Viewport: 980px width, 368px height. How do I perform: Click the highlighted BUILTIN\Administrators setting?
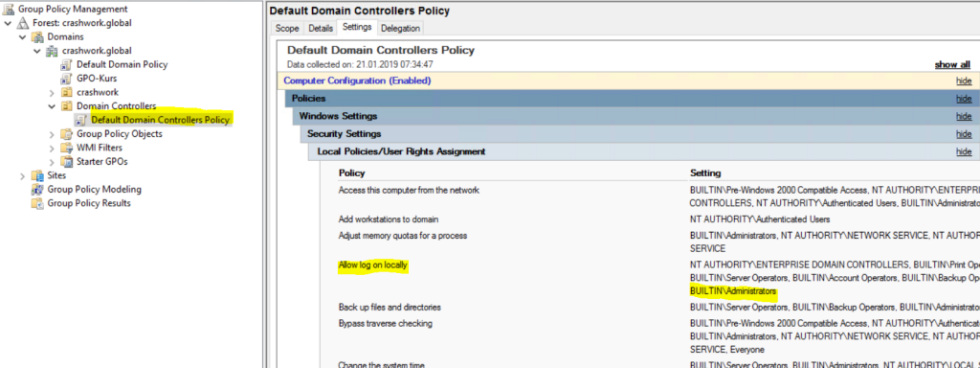(732, 291)
